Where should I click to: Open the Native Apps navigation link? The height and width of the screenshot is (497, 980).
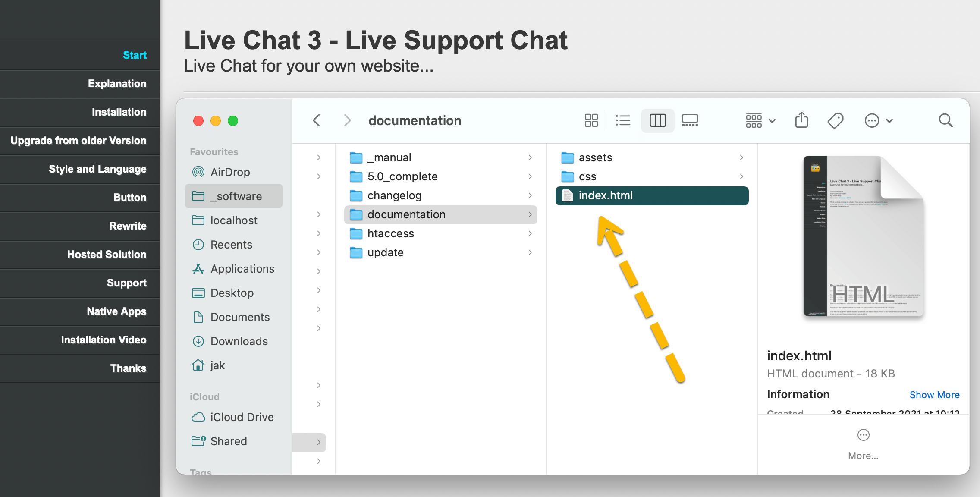tap(116, 311)
